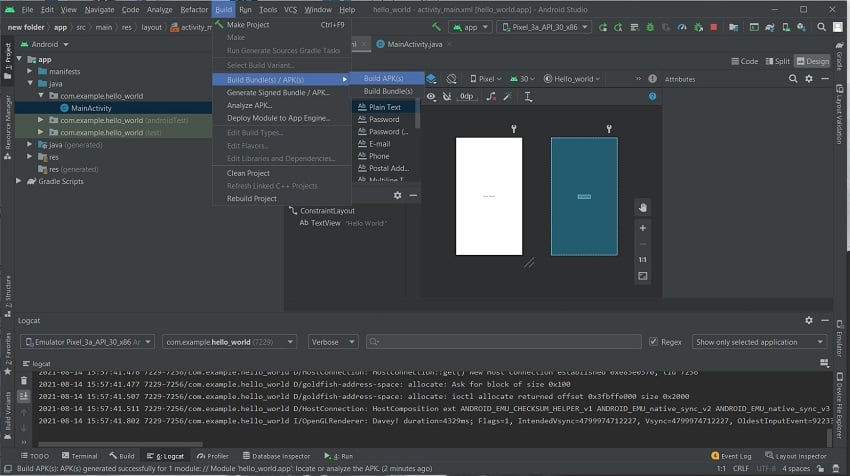Screen dimensions: 850x476
Task: Toggle View Options eye icon in design toolbar
Action: click(x=432, y=97)
